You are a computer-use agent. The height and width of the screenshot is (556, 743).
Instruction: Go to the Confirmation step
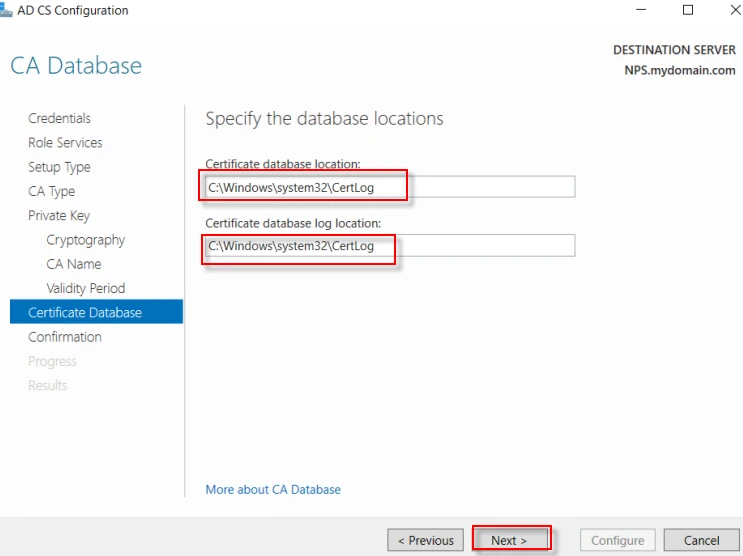pos(65,337)
